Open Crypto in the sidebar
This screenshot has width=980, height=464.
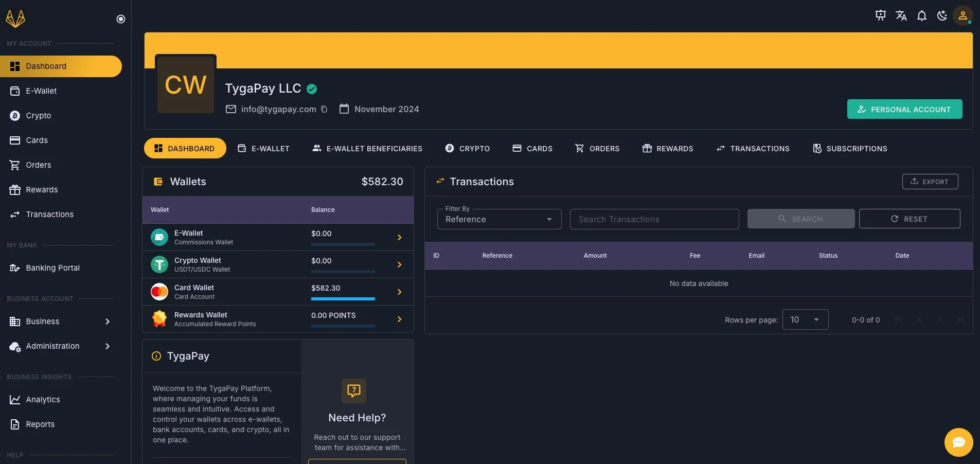pos(61,116)
